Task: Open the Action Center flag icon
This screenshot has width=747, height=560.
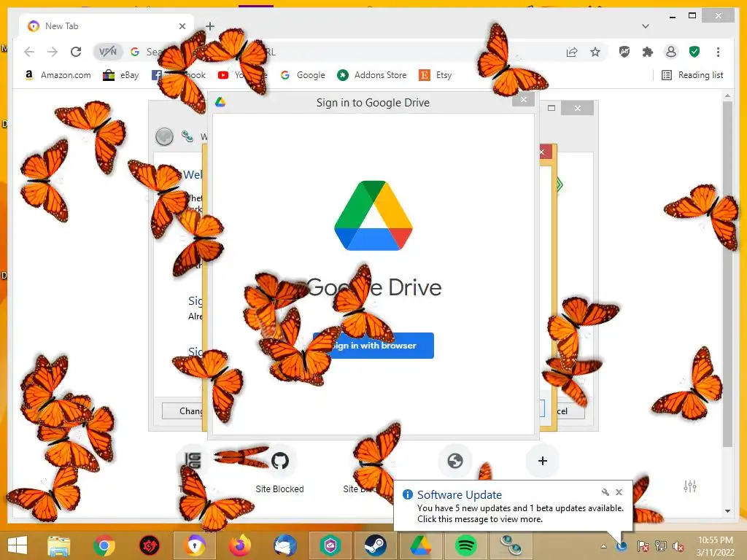Action: tap(643, 546)
